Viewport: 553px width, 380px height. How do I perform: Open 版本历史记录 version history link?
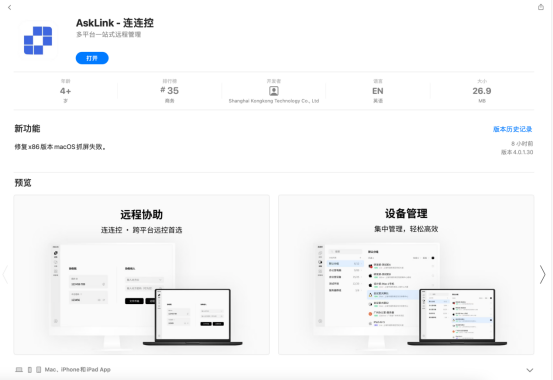point(512,129)
